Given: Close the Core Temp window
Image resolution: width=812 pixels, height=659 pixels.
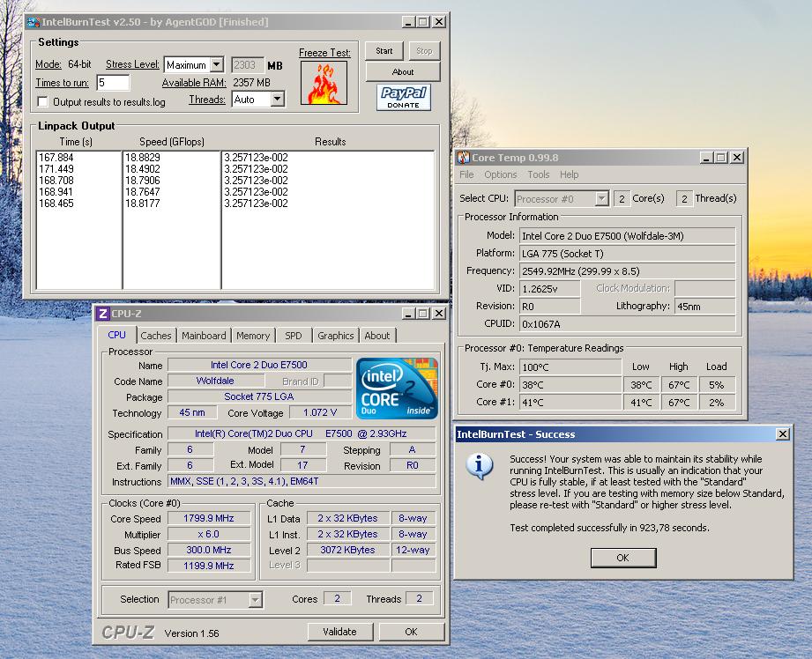Looking at the screenshot, I should click(737, 158).
